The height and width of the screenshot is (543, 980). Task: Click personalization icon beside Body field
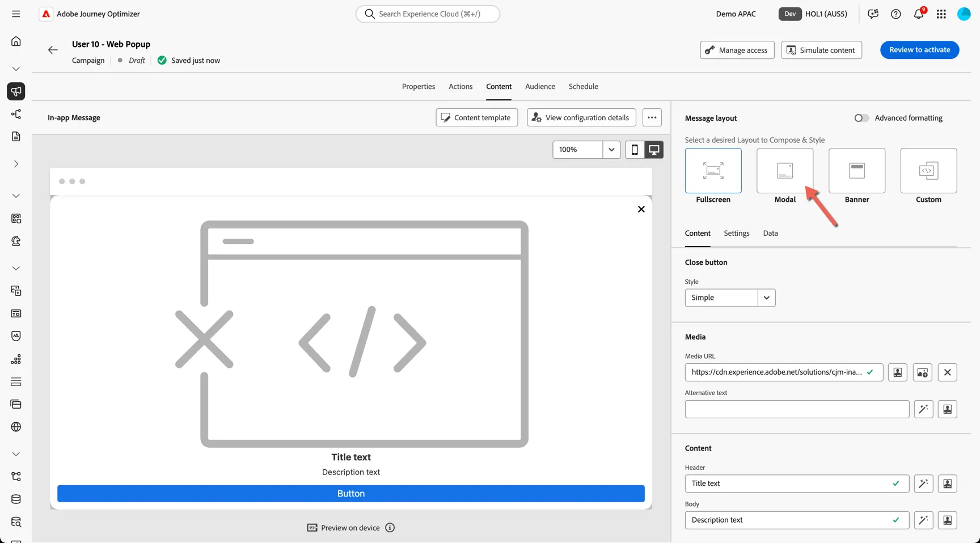click(x=948, y=520)
